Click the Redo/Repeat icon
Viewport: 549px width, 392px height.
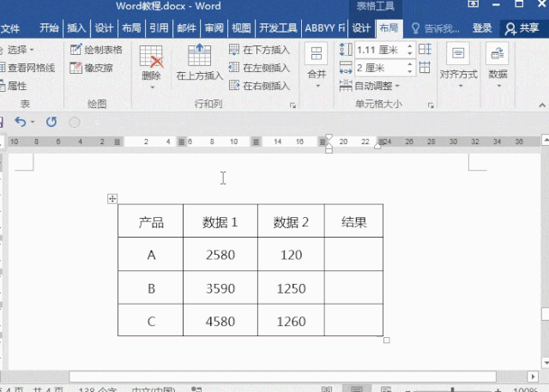[x=51, y=122]
